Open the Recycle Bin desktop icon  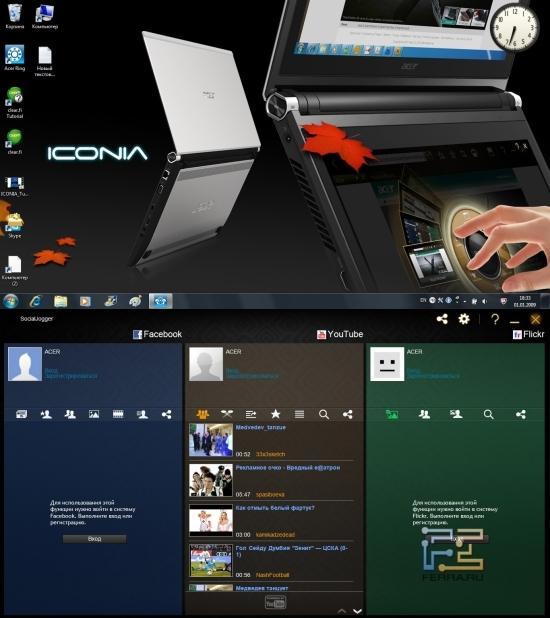coord(15,16)
